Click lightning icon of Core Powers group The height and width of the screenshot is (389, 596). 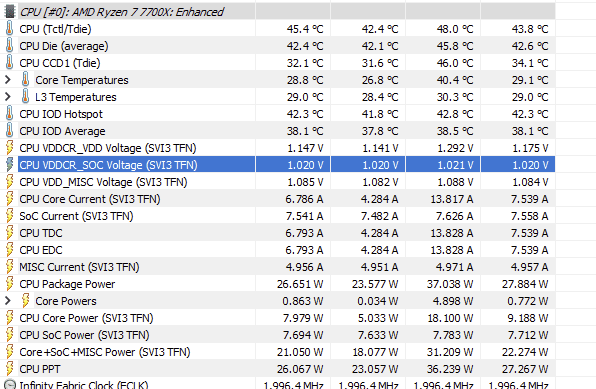(25, 301)
